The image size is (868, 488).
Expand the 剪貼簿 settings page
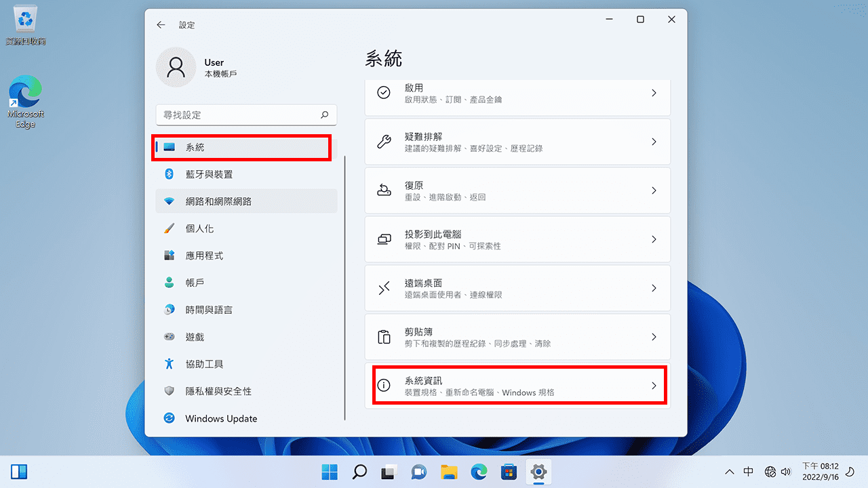517,337
